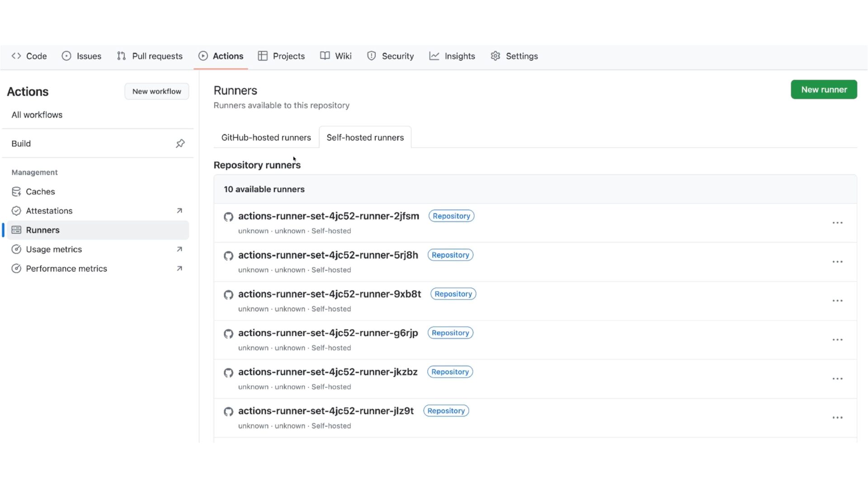
Task: Click the Insights graph icon
Action: tap(434, 56)
